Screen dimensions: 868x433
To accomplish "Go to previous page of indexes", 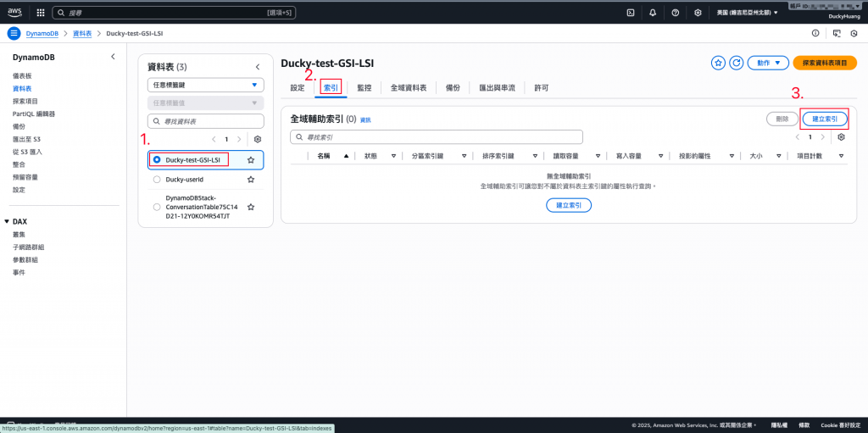I will 798,136.
